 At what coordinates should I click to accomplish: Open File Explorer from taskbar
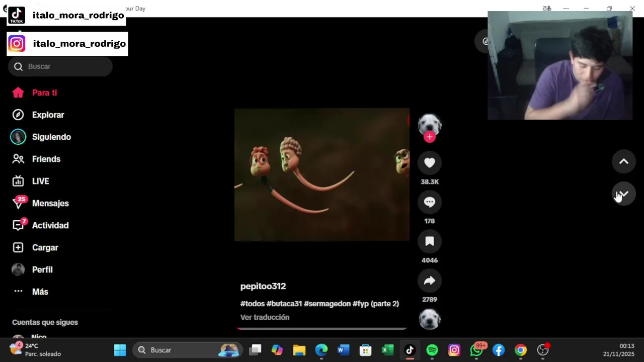(299, 350)
